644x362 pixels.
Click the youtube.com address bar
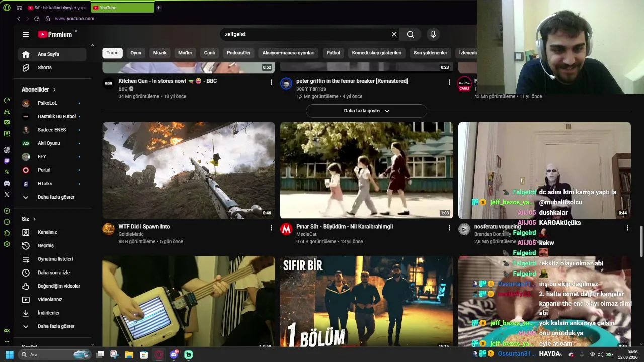coord(74,19)
